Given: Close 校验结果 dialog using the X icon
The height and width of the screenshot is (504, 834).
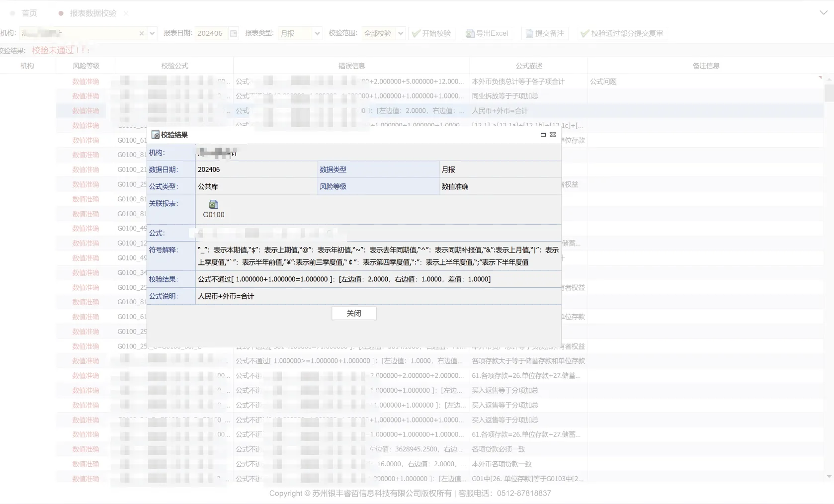Looking at the screenshot, I should pos(553,135).
